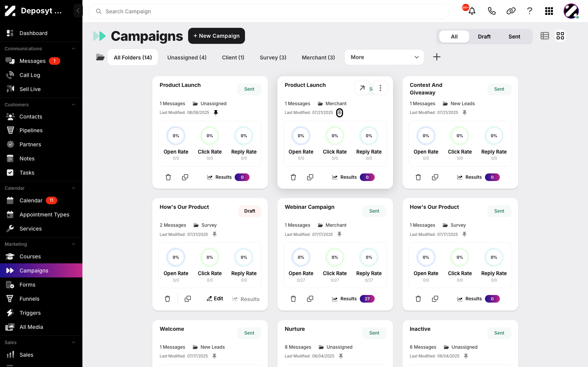The image size is (588, 367).
Task: Open the apps grid launcher
Action: [549, 11]
